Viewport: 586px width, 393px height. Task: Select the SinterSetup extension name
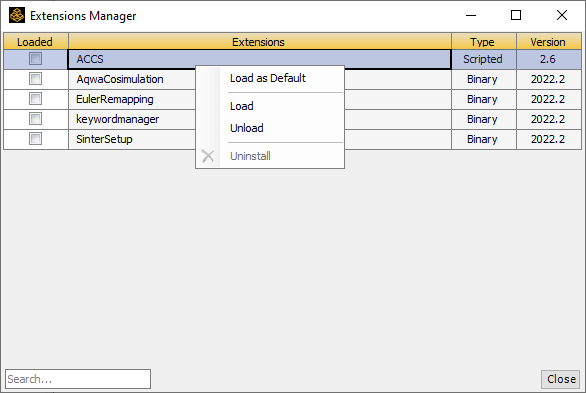tap(104, 139)
